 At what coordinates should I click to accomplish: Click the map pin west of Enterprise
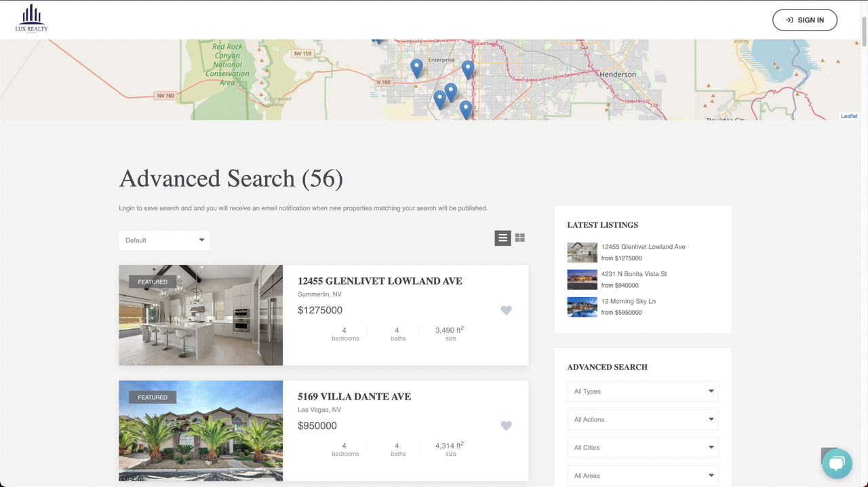[x=416, y=68]
